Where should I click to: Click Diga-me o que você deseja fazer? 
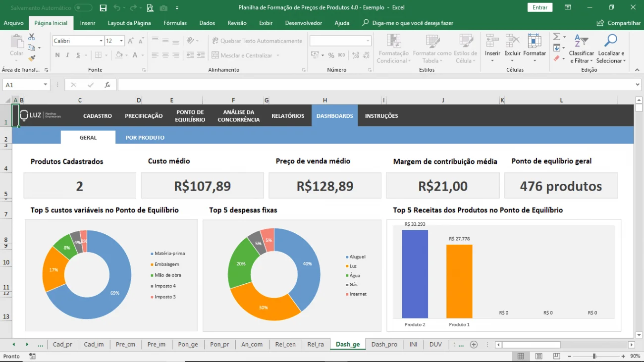(x=408, y=23)
